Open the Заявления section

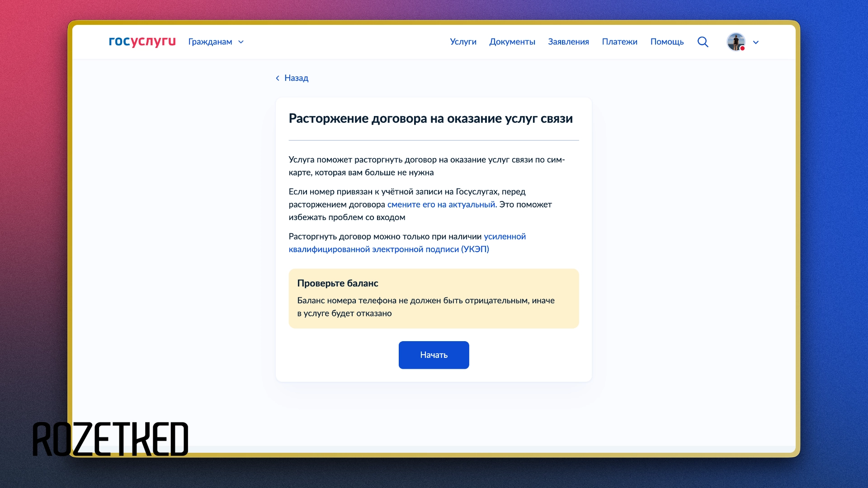568,42
